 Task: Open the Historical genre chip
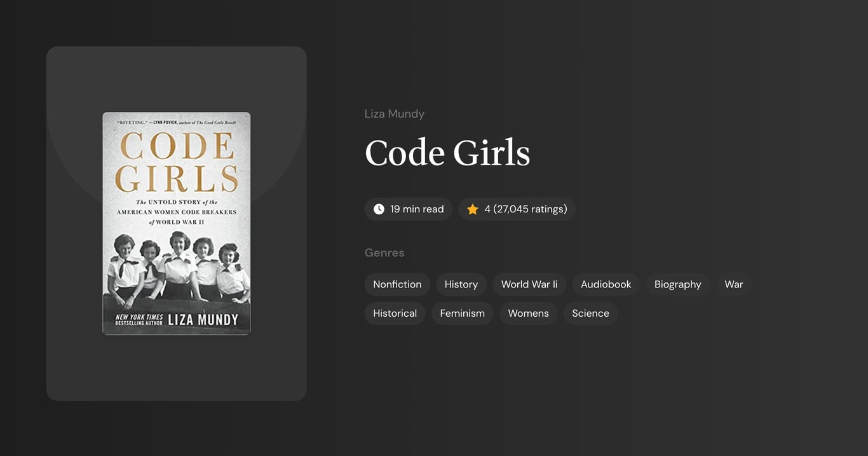(395, 313)
